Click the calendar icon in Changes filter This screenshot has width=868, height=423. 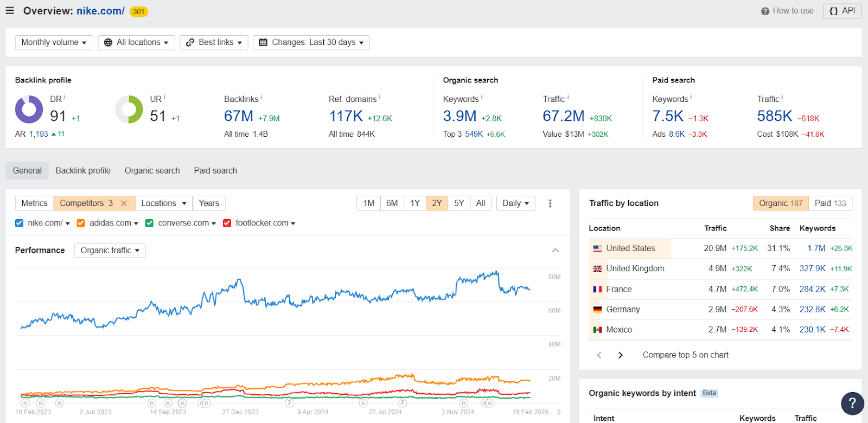pos(263,42)
